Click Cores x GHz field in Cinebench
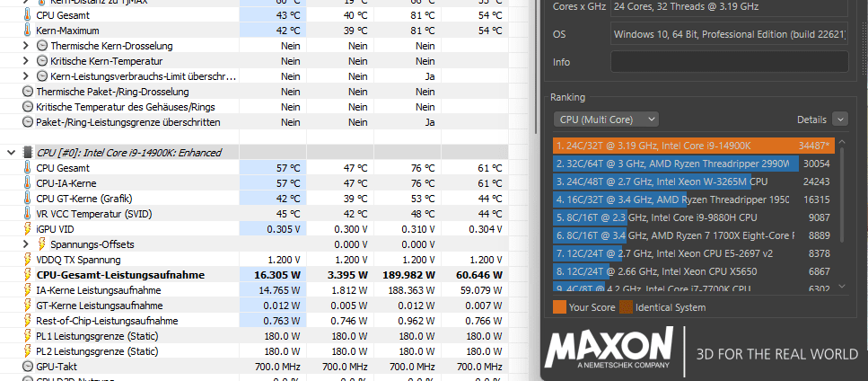Screen dimensions: 868x381 (x=729, y=7)
